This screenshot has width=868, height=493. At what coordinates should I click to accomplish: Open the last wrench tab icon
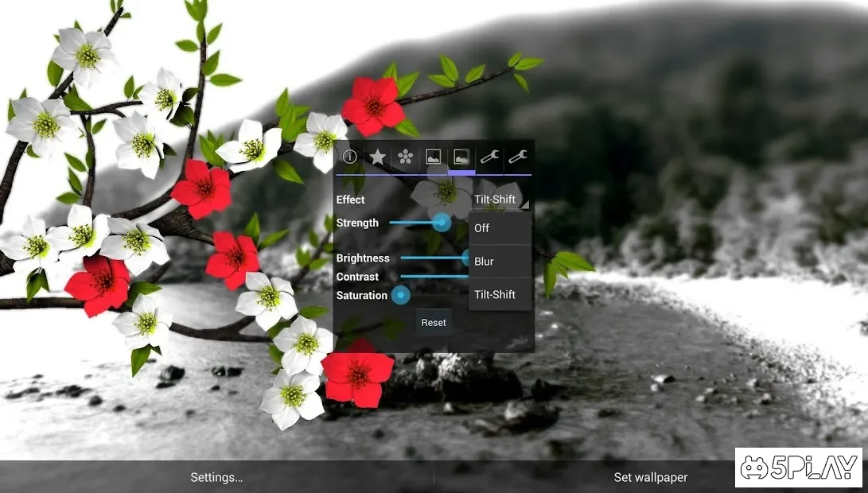[517, 157]
